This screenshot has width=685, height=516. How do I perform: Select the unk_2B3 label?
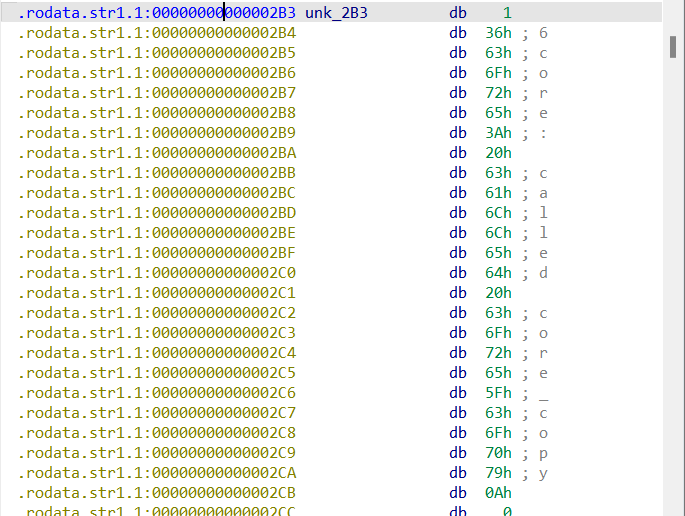click(336, 13)
